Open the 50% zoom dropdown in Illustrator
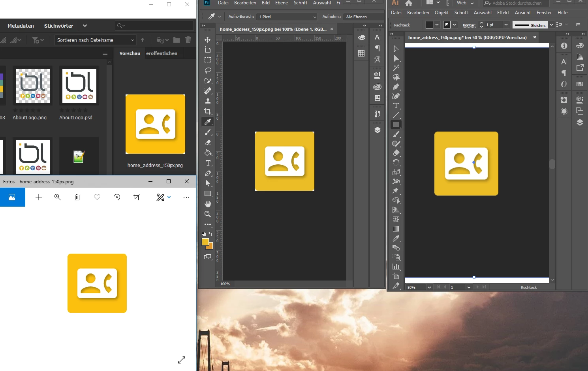 pos(429,287)
